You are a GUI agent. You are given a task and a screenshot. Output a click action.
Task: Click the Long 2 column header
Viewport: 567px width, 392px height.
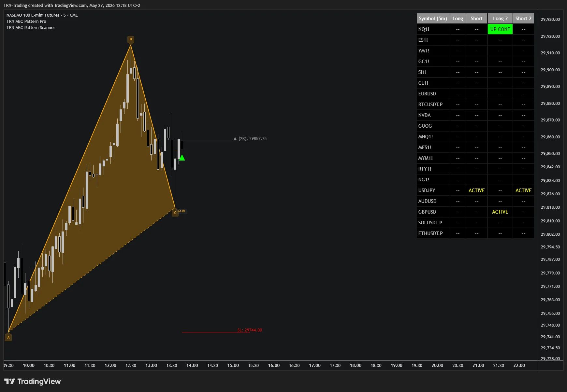500,19
